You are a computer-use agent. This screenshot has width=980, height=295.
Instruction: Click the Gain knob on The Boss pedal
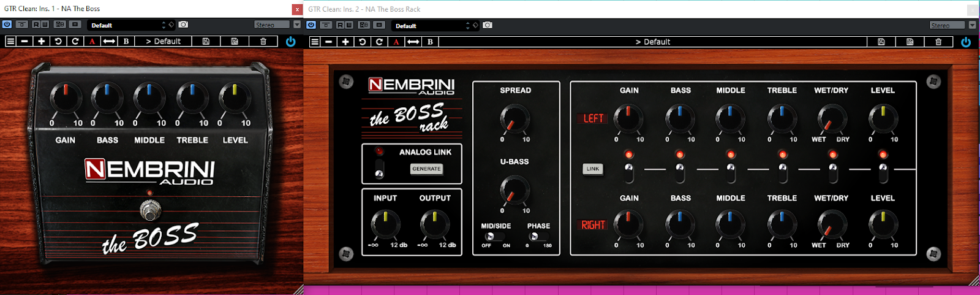(65, 98)
